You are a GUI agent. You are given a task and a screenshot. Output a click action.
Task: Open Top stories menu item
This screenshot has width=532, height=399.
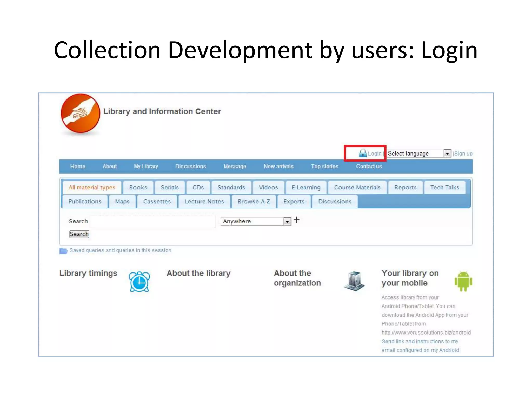pyautogui.click(x=325, y=166)
